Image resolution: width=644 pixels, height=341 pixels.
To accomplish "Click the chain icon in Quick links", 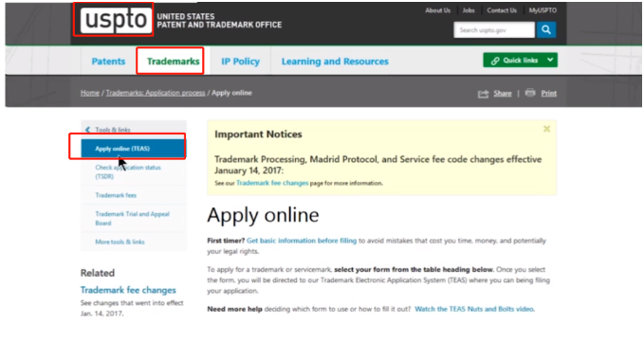I will 495,61.
